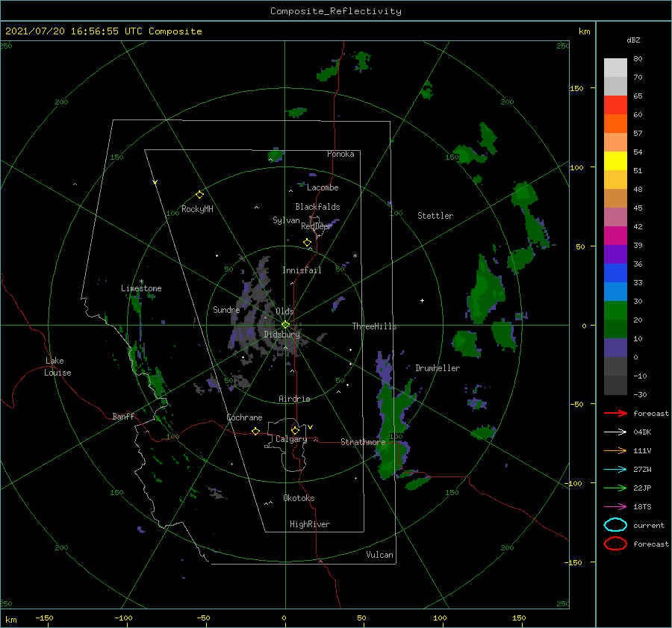Click the Vulcan city label
Image resolution: width=672 pixels, height=628 pixels.
pyautogui.click(x=380, y=555)
